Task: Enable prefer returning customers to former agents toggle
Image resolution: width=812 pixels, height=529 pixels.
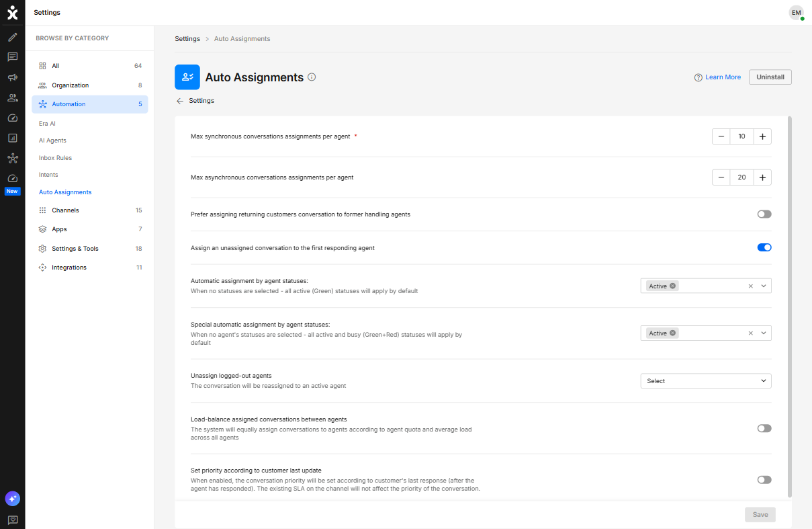Action: click(x=764, y=214)
